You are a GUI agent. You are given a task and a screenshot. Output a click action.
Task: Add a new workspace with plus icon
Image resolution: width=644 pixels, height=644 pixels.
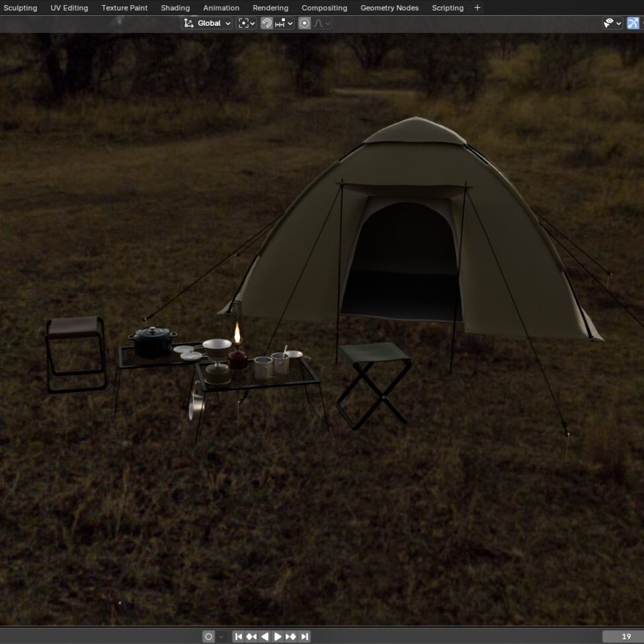coord(477,8)
